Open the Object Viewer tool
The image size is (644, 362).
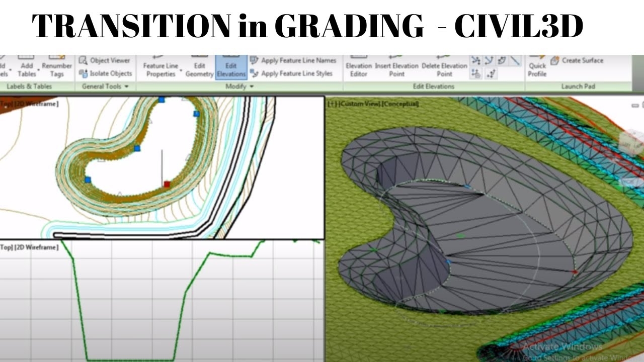point(105,60)
